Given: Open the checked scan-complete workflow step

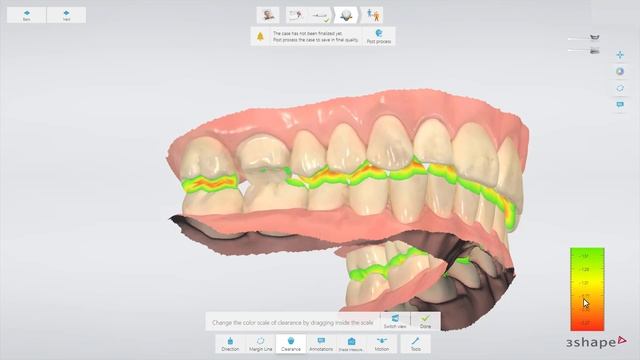Looking at the screenshot, I should (x=320, y=15).
